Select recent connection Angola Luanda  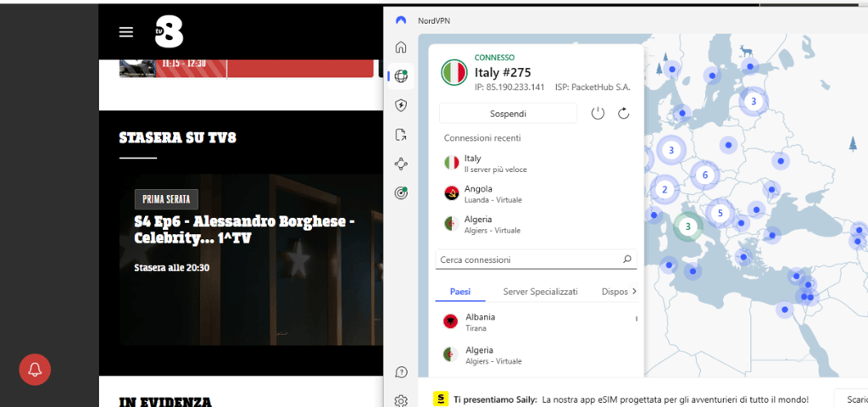tap(536, 194)
